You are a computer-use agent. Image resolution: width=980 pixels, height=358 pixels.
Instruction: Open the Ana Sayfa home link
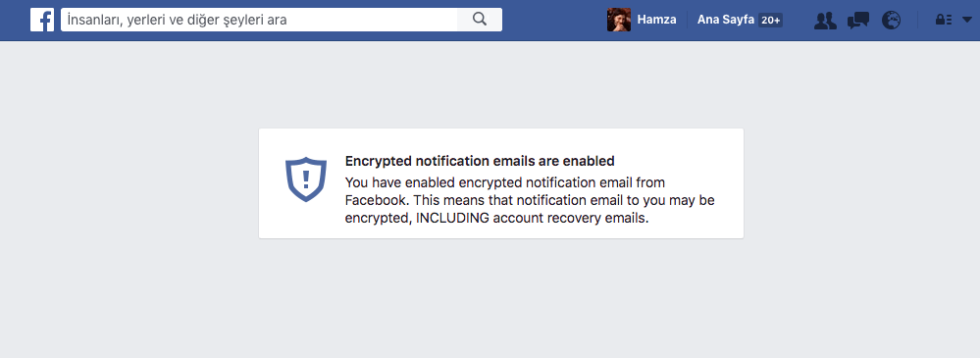coord(725,20)
